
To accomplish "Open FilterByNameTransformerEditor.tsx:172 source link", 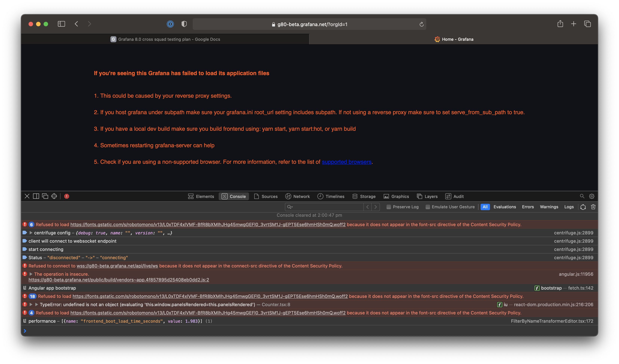I will click(552, 321).
